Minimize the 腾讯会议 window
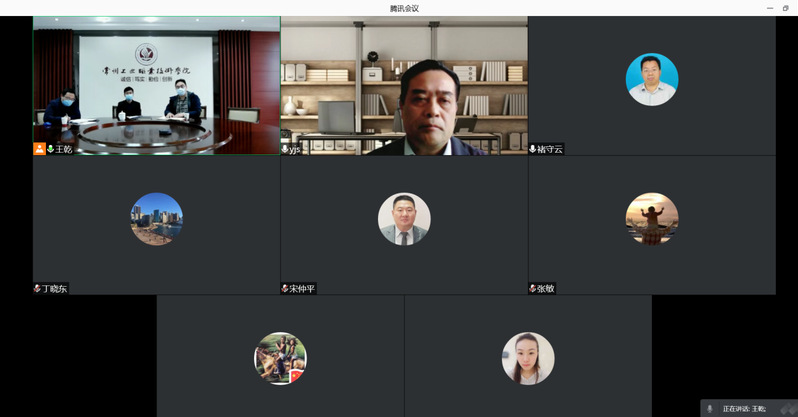Viewport: 798px width, 417px height. pyautogui.click(x=768, y=8)
